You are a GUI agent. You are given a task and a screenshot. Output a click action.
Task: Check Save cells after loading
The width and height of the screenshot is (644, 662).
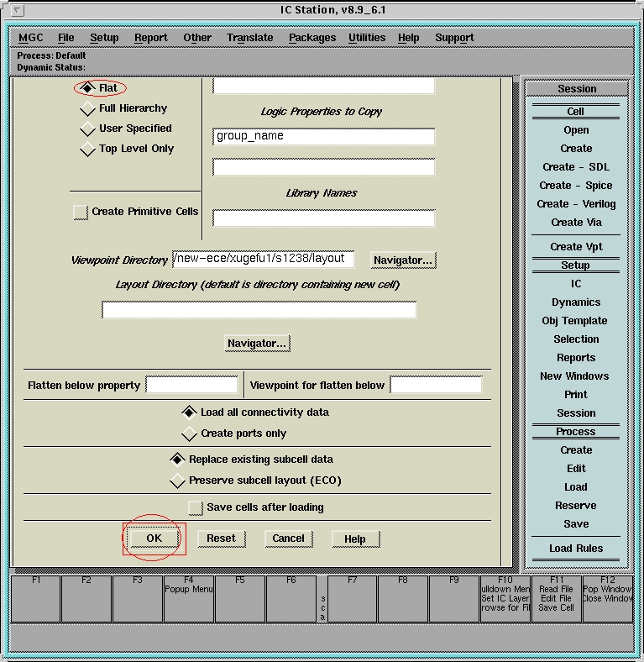[x=196, y=508]
